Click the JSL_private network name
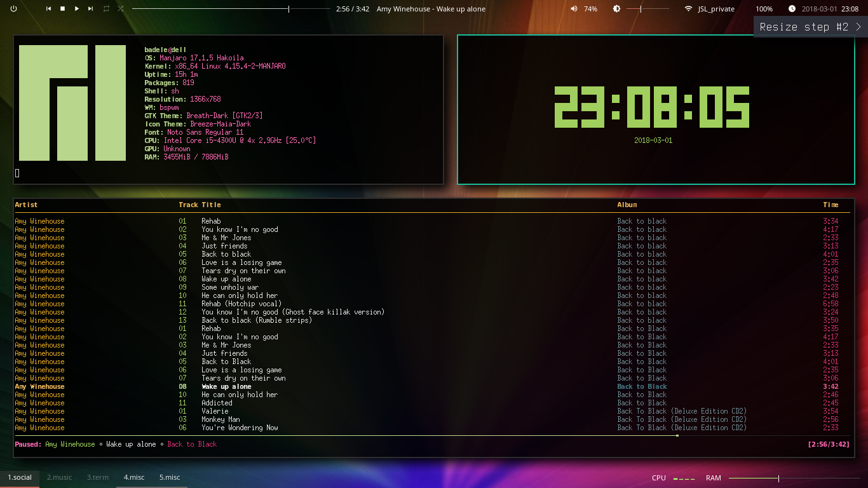The height and width of the screenshot is (488, 868). [x=716, y=9]
